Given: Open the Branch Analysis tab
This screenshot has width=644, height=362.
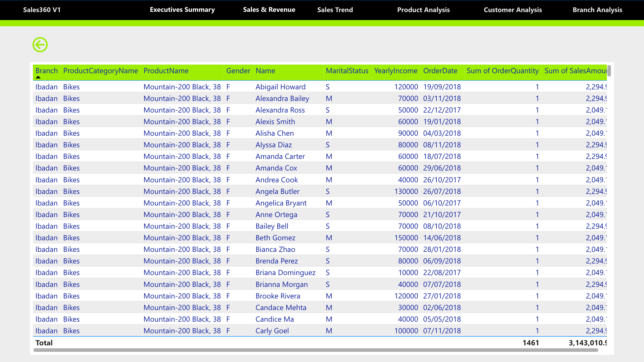Looking at the screenshot, I should (x=597, y=10).
